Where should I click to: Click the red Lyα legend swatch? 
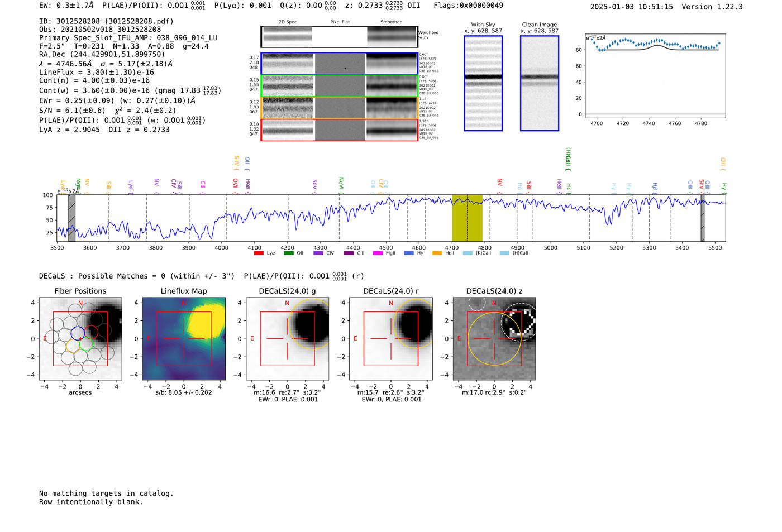[258, 253]
